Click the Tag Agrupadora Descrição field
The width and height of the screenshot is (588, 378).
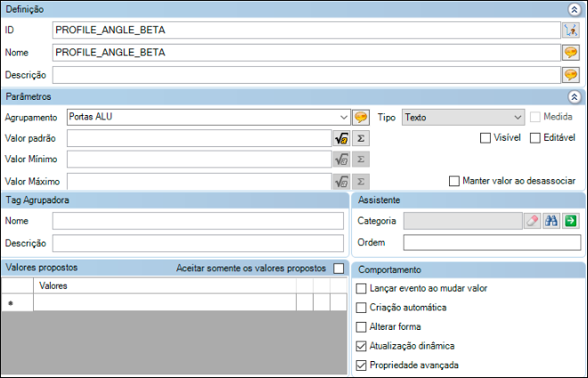pos(198,243)
